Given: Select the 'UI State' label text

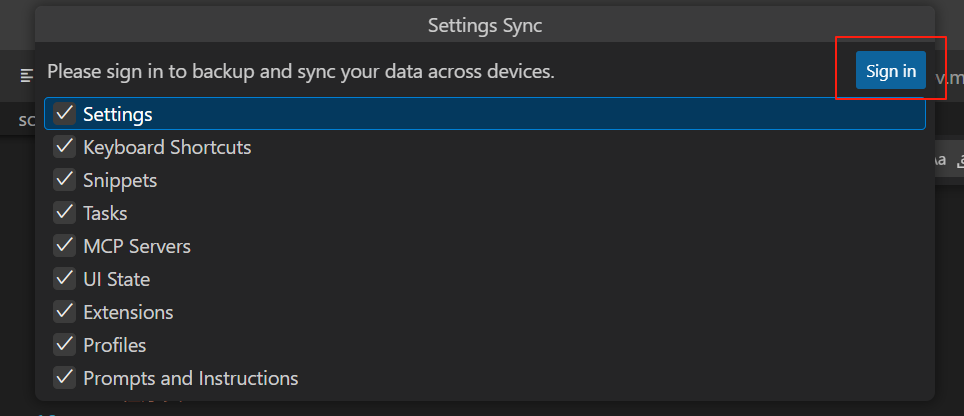Looking at the screenshot, I should [116, 279].
